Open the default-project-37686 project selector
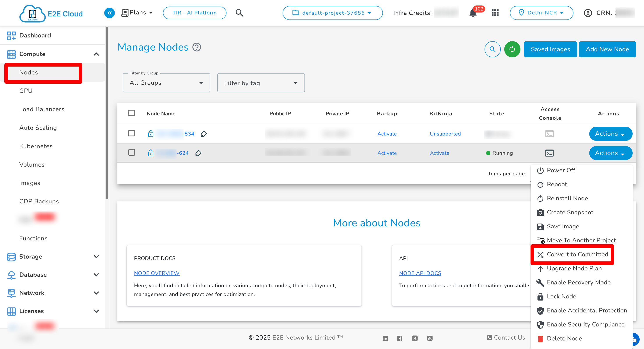Screen dimensions: 644x349 [x=332, y=13]
